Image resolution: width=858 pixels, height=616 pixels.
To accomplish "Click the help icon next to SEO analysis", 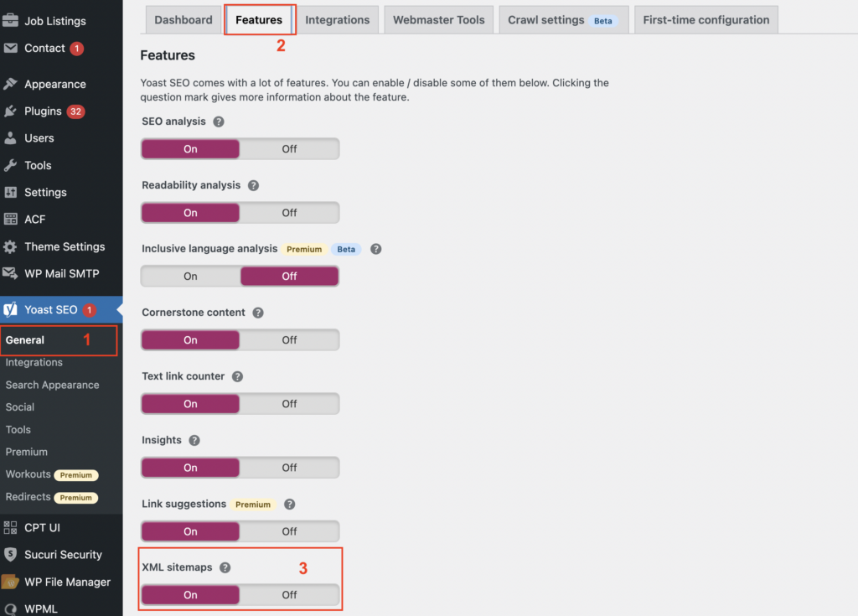I will click(x=219, y=122).
